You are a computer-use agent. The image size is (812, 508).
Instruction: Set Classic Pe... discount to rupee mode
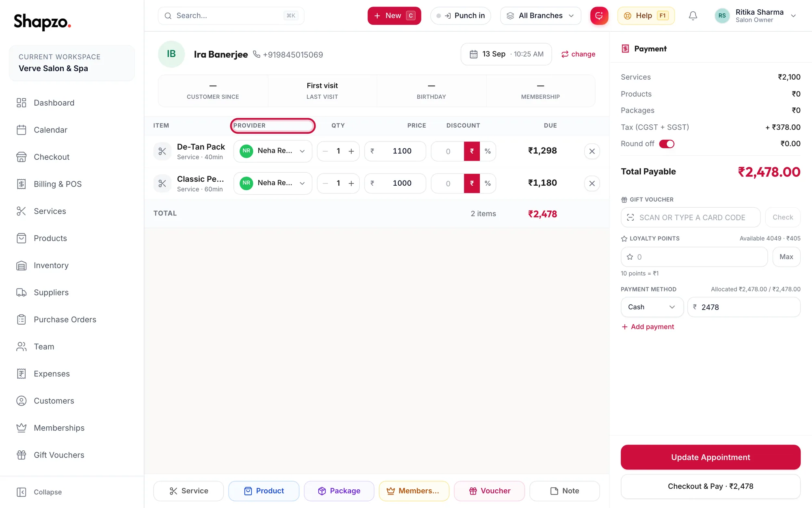pyautogui.click(x=472, y=183)
